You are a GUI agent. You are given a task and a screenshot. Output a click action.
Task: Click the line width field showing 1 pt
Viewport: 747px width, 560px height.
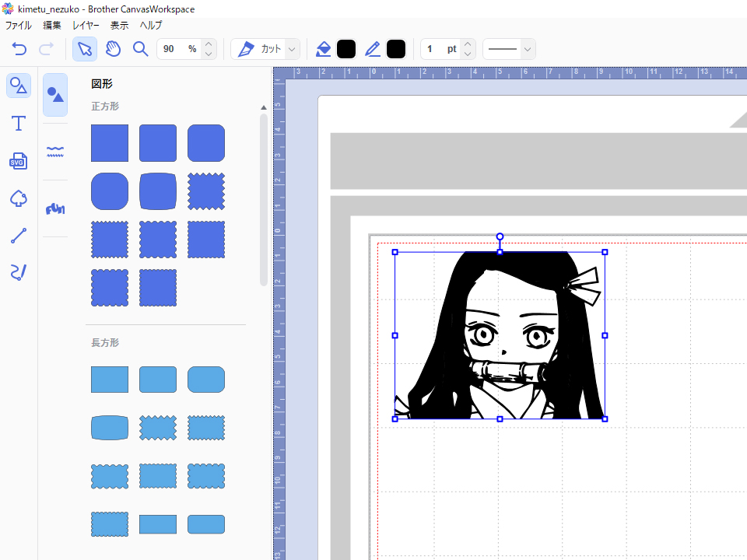coord(440,49)
